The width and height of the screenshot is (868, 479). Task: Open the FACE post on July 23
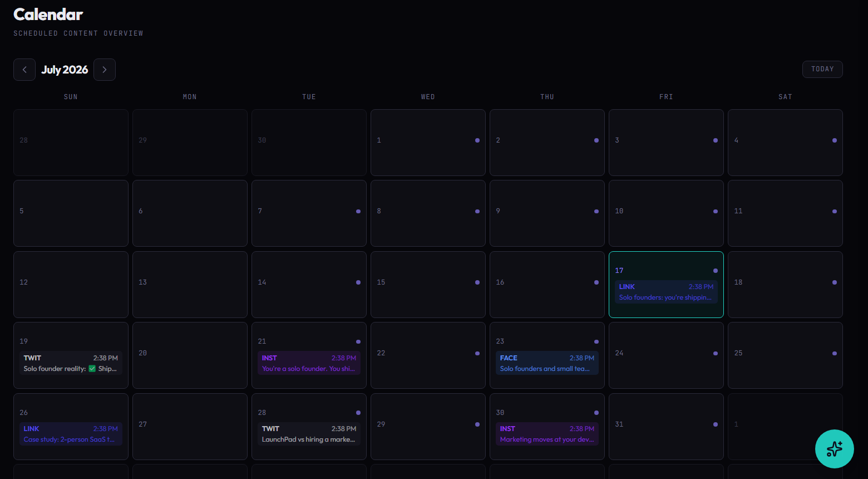pyautogui.click(x=547, y=363)
